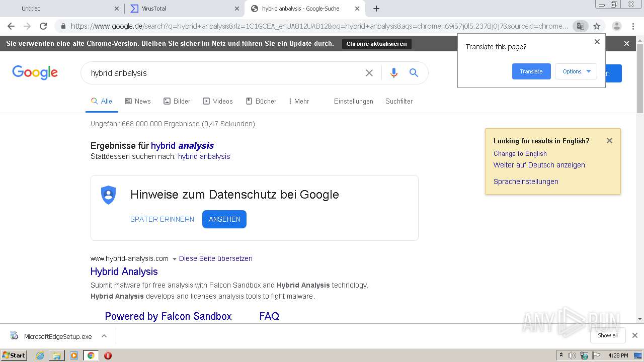Click corrected hybrid analysis link
Image resolution: width=644 pixels, height=362 pixels.
pyautogui.click(x=183, y=146)
